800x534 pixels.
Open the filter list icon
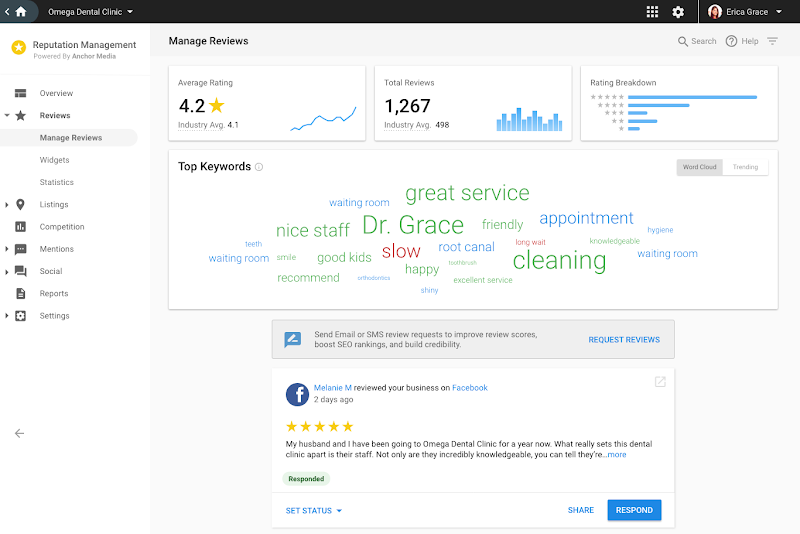click(x=772, y=41)
